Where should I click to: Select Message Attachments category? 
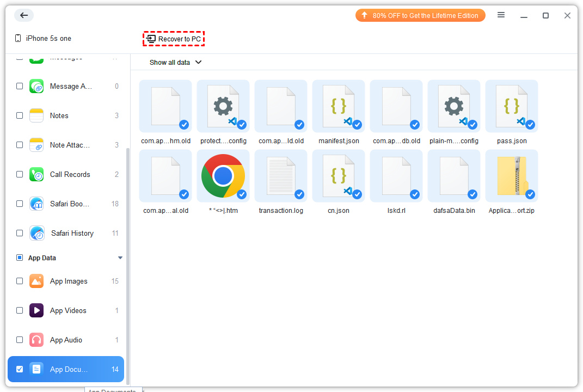[71, 86]
